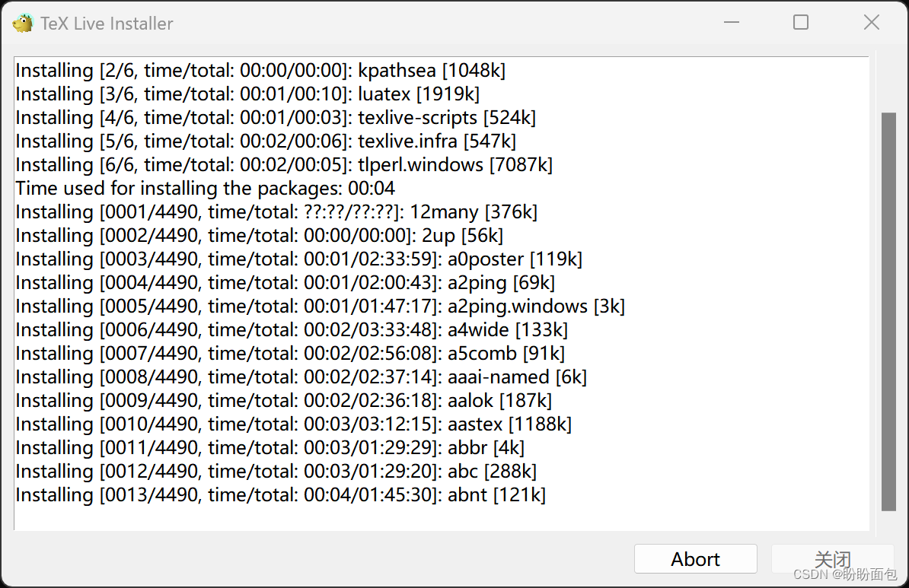909x588 pixels.
Task: Click the a2ping.windows [3k] line
Action: [320, 307]
